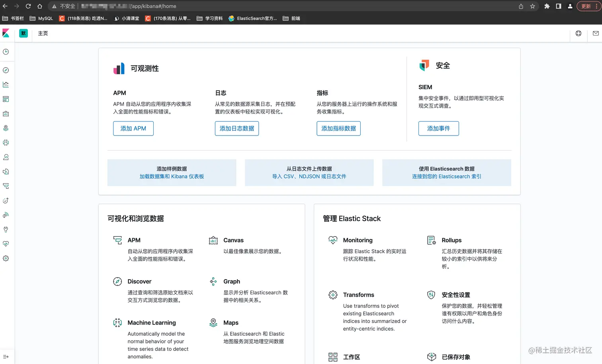Image resolution: width=602 pixels, height=364 pixels.
Task: Open the Maps feature link
Action: [x=231, y=323]
